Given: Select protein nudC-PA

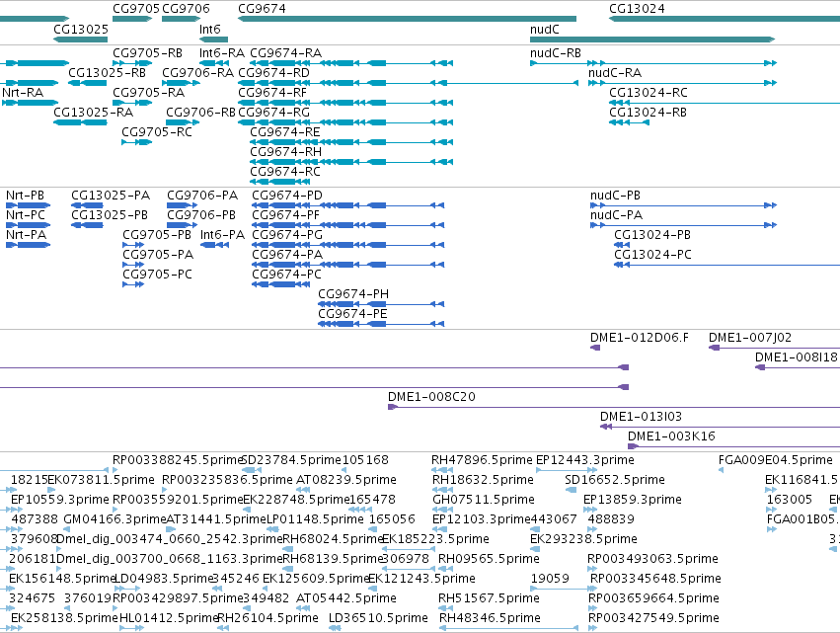Looking at the screenshot, I should click(x=617, y=215).
